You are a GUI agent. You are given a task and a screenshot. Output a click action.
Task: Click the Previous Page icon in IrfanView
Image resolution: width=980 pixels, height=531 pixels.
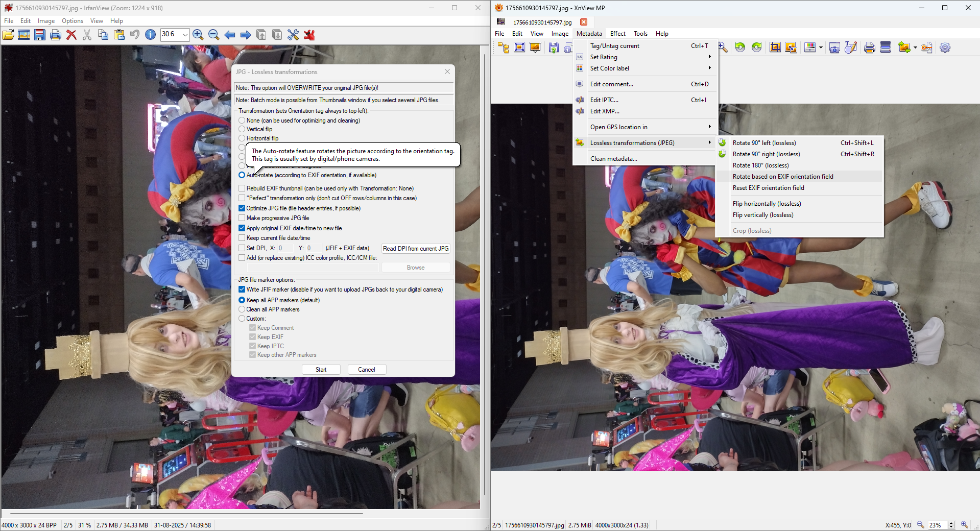(x=261, y=35)
